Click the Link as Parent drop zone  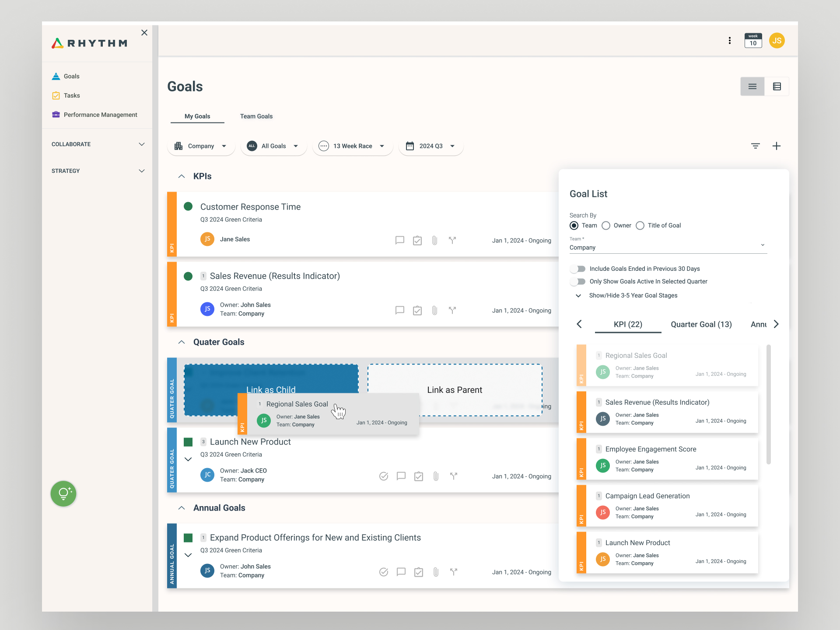(455, 390)
